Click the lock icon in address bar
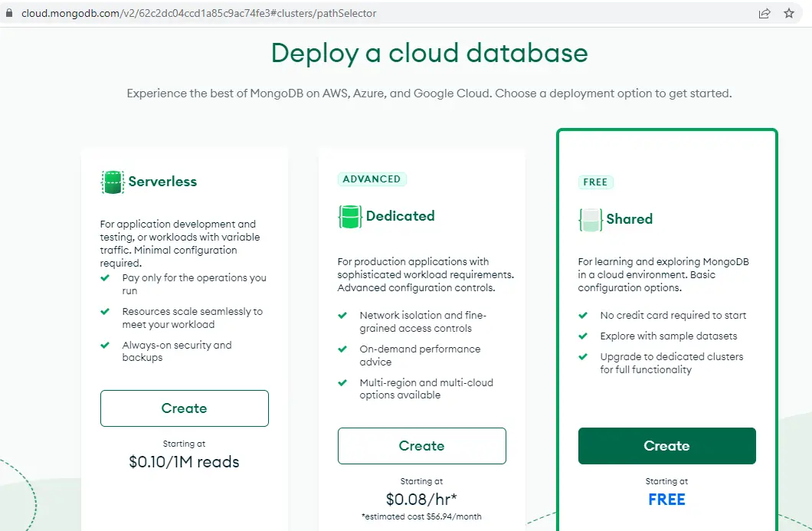Screen dimensions: 812x531 [8, 14]
